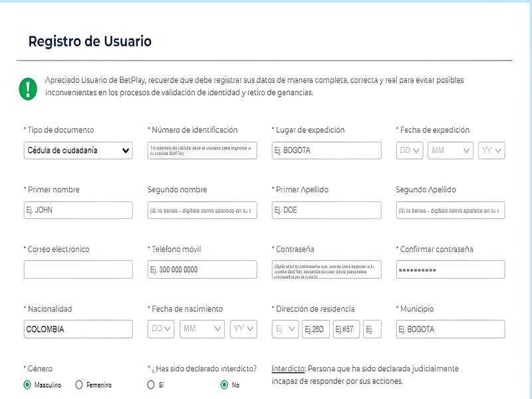The image size is (532, 399).
Task: Expand the birth date year (YY) dropdown
Action: 243,329
